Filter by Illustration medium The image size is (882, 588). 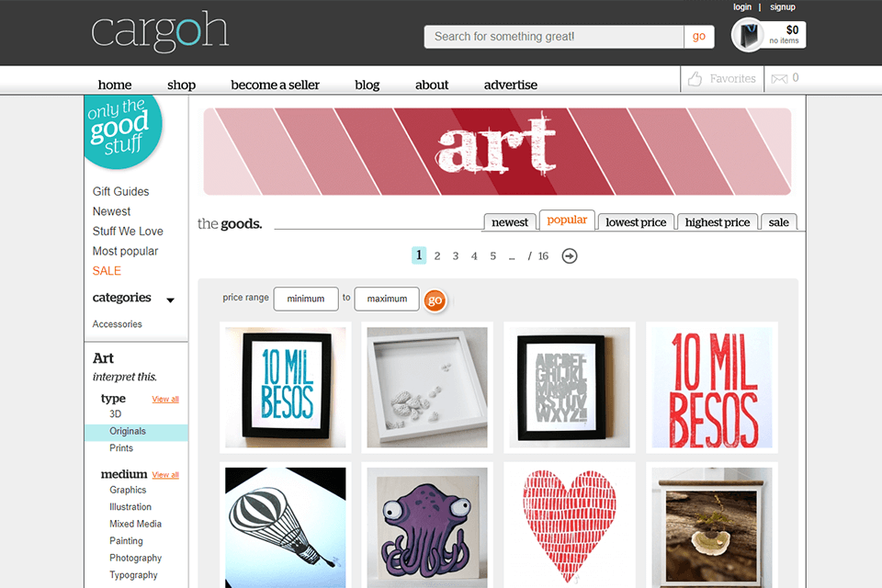130,507
